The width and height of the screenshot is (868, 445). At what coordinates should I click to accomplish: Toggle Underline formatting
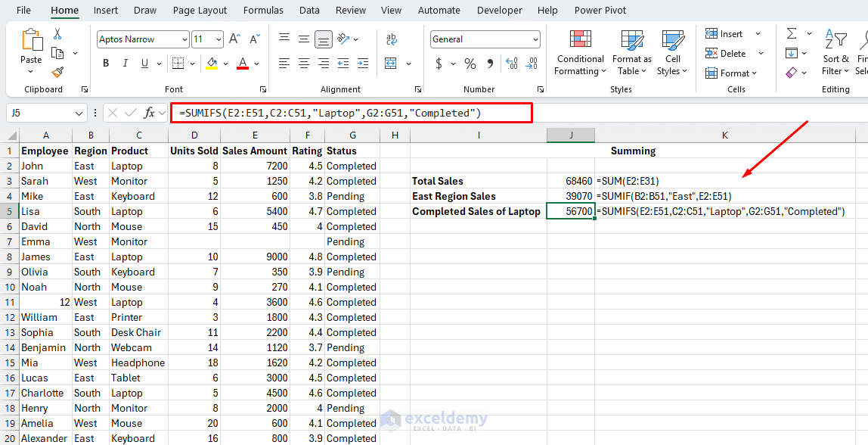[x=144, y=64]
